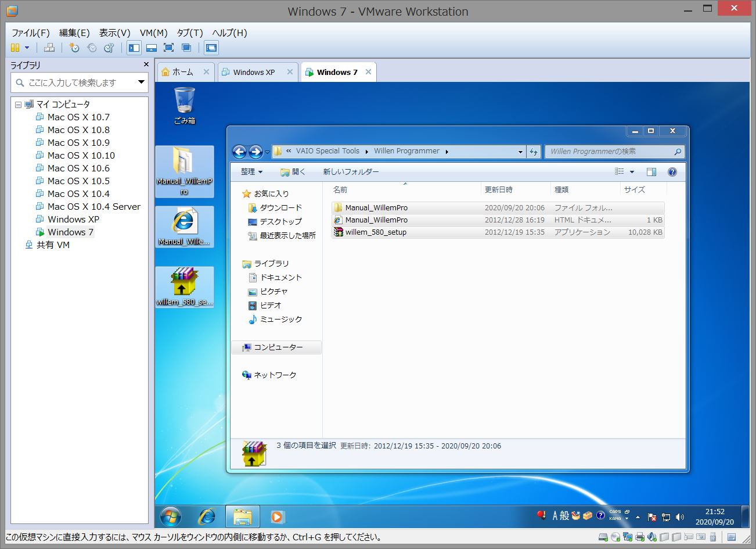Viewport: 756px width, 549px height.
Task: Send Ctrl+Alt+Del via toolbar icon
Action: pyautogui.click(x=50, y=48)
